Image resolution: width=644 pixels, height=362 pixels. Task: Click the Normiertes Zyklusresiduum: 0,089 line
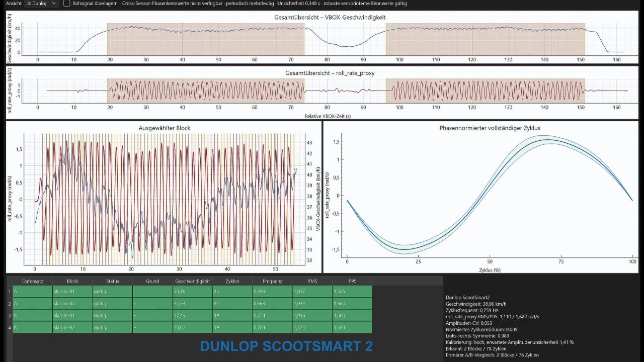[481, 329]
